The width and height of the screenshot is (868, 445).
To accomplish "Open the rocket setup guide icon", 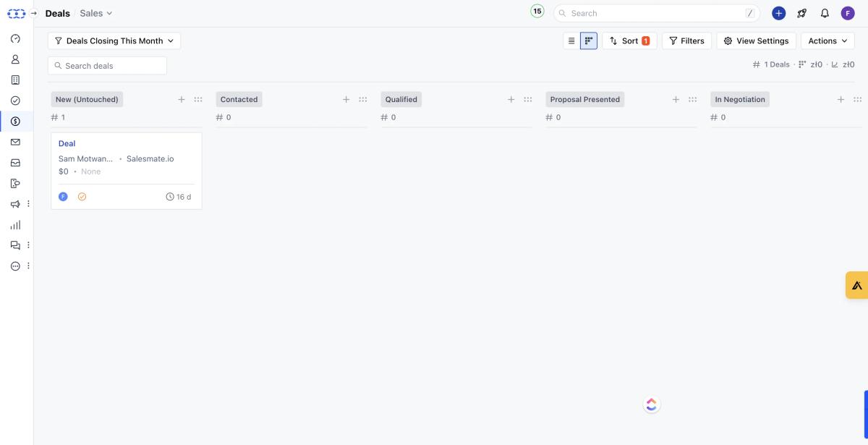I will coord(801,13).
